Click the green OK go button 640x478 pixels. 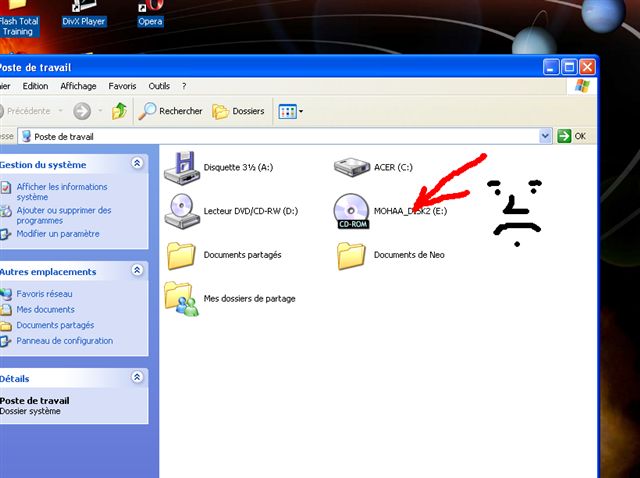pyautogui.click(x=572, y=136)
